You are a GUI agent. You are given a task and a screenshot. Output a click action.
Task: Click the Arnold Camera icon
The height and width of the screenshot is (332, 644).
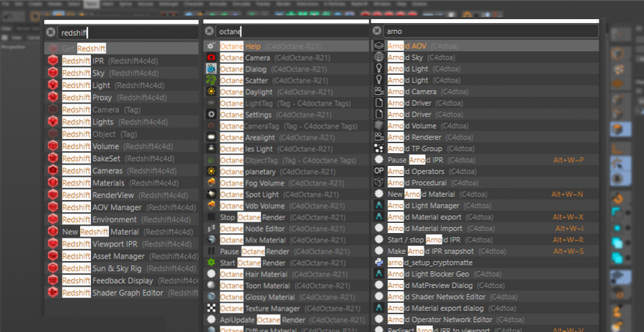(379, 91)
